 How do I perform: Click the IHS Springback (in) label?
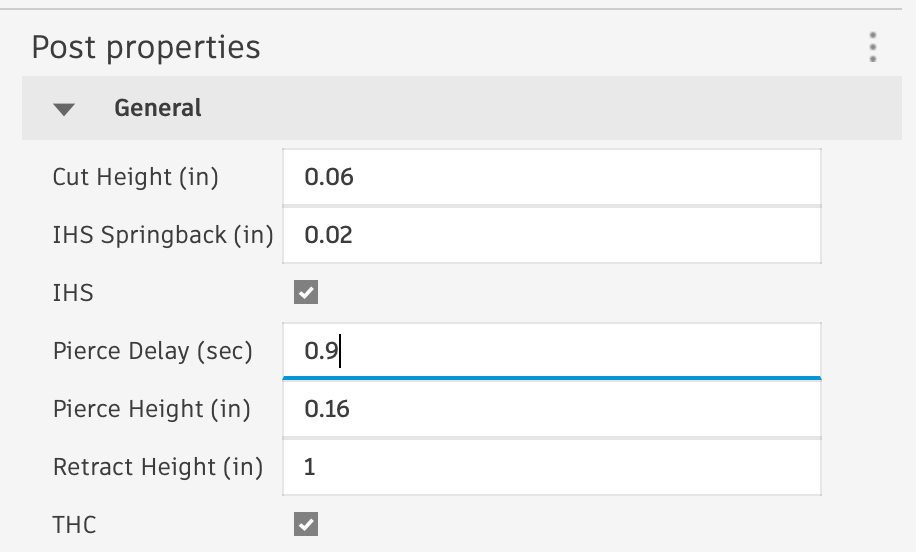point(162,236)
